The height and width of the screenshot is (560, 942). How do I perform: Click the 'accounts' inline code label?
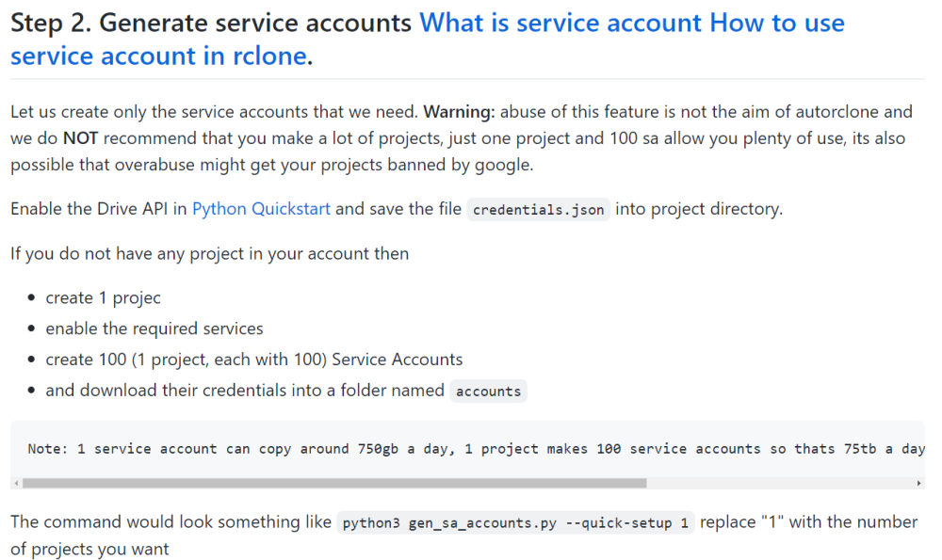click(488, 392)
